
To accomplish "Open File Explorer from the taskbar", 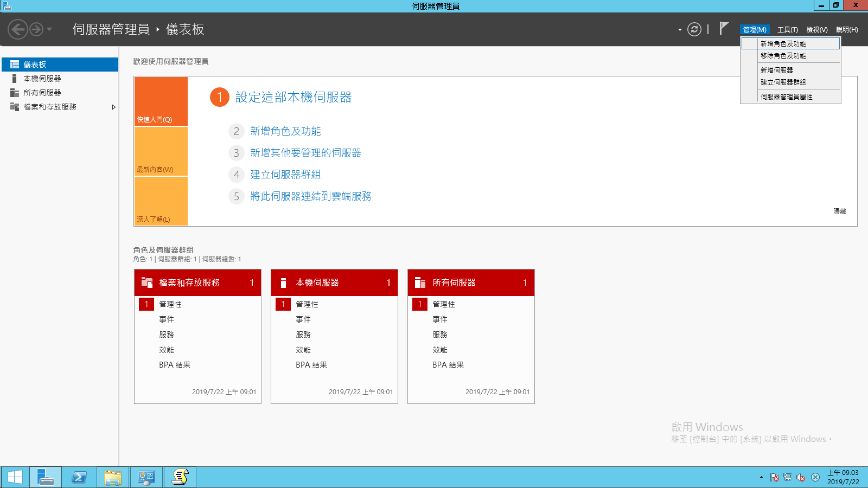I will click(112, 477).
